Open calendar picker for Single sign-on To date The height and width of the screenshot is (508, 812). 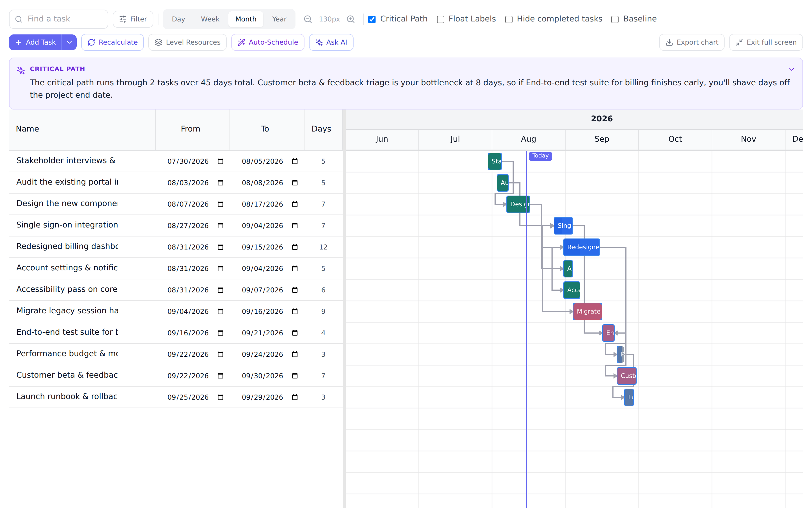[x=295, y=226]
